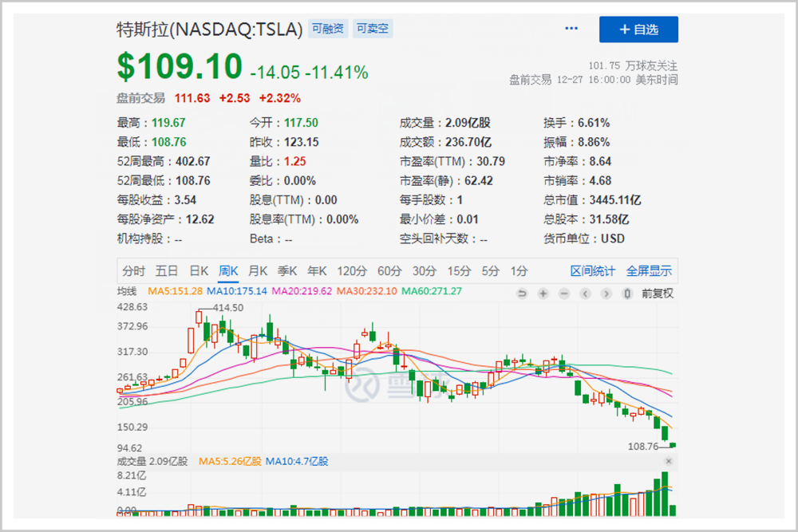Image resolution: width=798 pixels, height=532 pixels.
Task: Switch to the 季K chart tab
Action: pos(287,271)
